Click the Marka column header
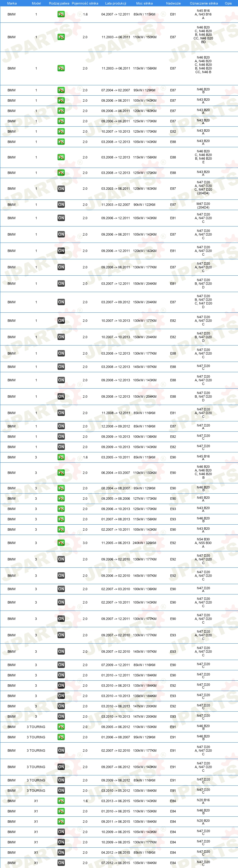 point(12,3)
